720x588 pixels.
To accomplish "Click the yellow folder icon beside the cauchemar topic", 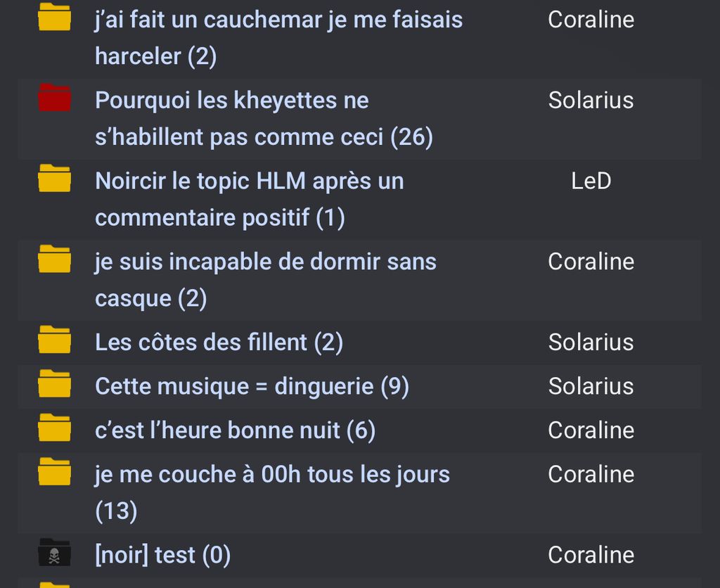I will coord(54,17).
